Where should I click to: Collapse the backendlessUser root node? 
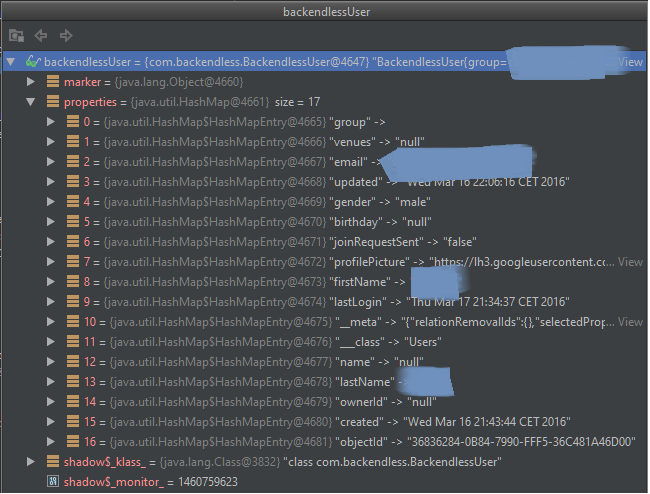click(x=11, y=62)
